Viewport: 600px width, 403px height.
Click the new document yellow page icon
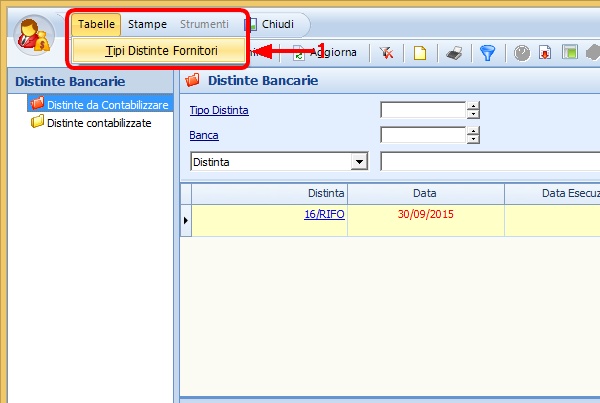coord(420,53)
